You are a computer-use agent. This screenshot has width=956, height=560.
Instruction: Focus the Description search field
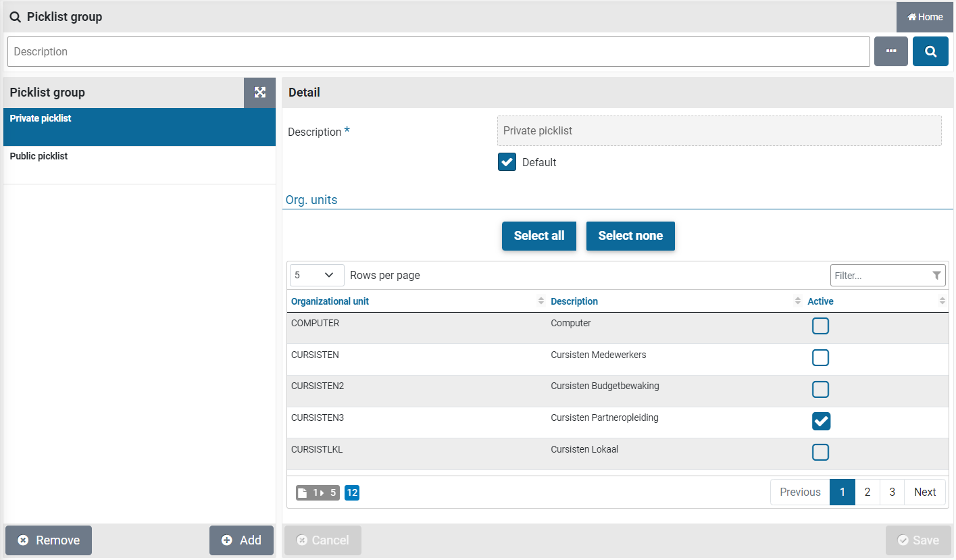coord(438,51)
